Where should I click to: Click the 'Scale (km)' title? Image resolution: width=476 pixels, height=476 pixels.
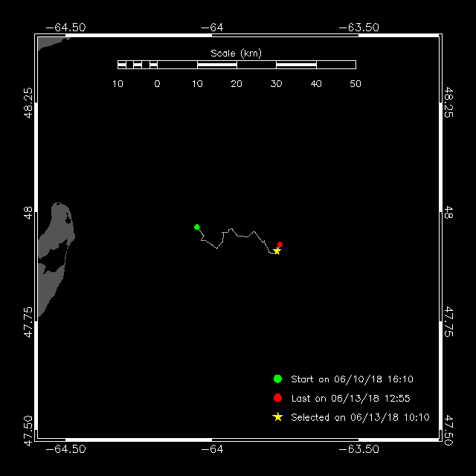[236, 54]
